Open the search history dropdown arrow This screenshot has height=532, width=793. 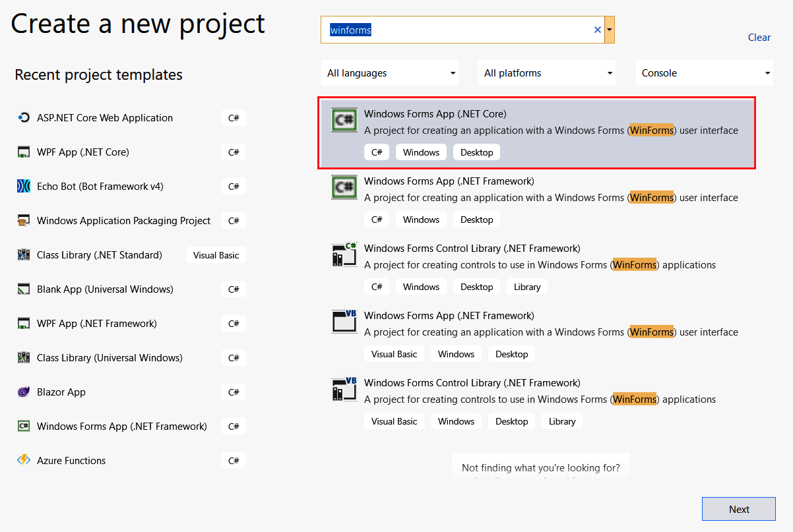click(x=610, y=30)
